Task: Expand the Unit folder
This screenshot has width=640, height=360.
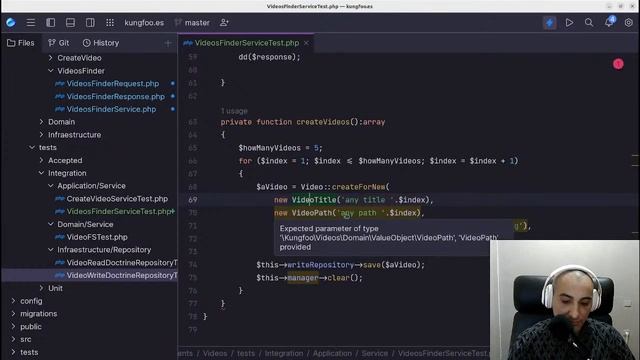Action: coord(41,288)
